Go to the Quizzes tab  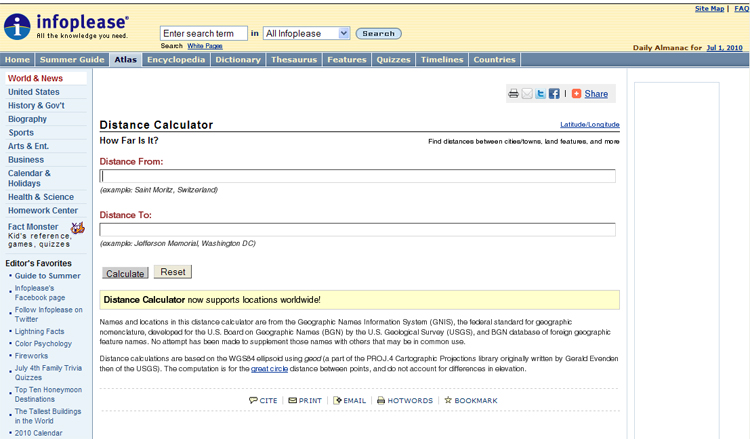coord(394,60)
